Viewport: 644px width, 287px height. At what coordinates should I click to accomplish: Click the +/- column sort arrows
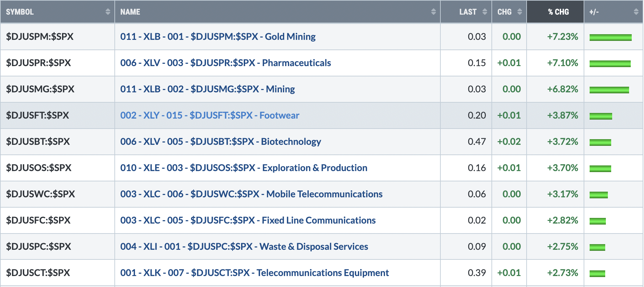[636, 12]
